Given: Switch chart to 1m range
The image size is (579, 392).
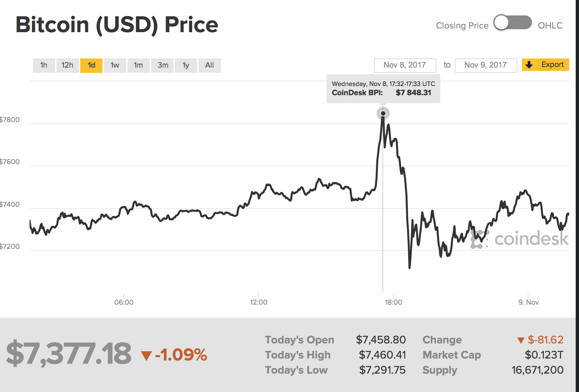Looking at the screenshot, I should pyautogui.click(x=138, y=65).
